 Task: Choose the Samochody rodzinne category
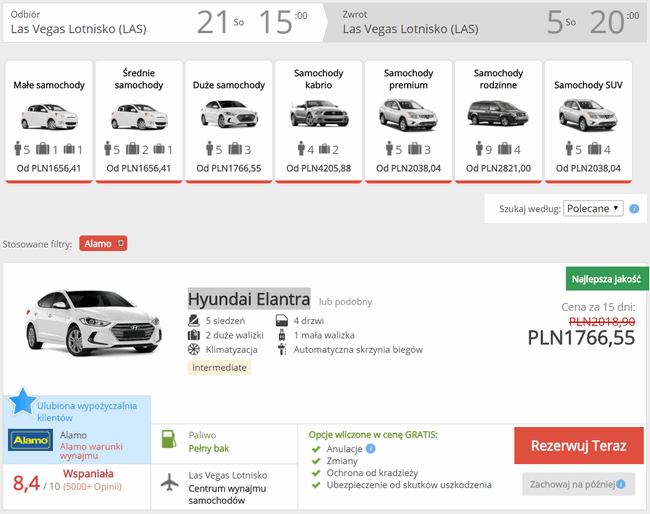[x=498, y=121]
